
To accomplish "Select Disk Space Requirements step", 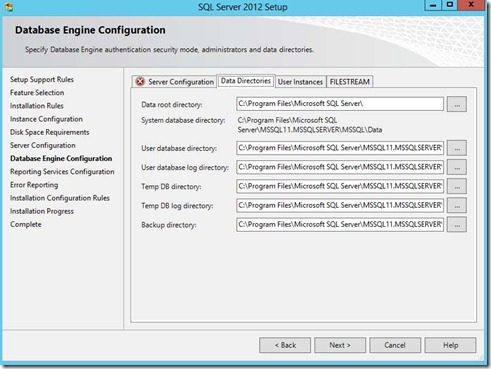I will 50,132.
